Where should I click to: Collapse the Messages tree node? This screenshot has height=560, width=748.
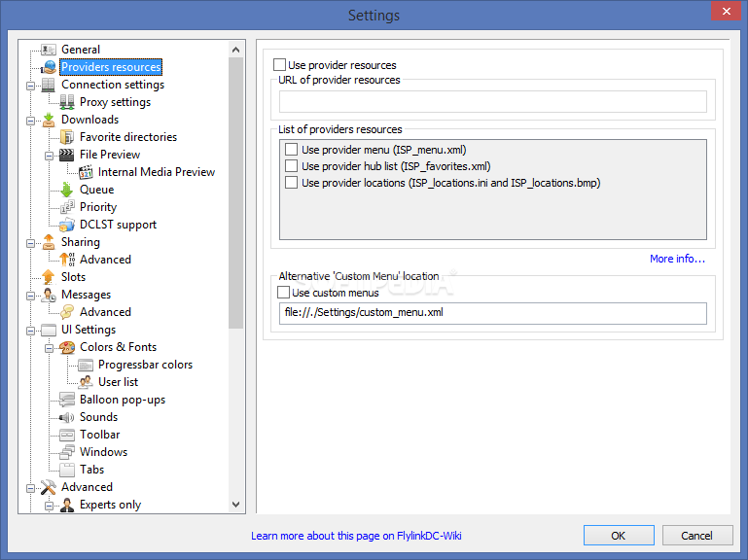coord(30,296)
